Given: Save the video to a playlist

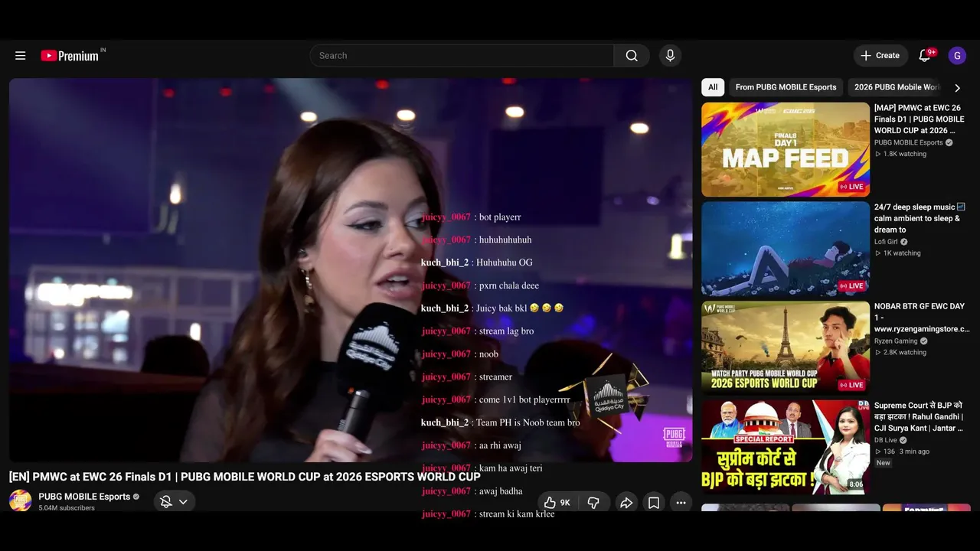Looking at the screenshot, I should click(654, 503).
